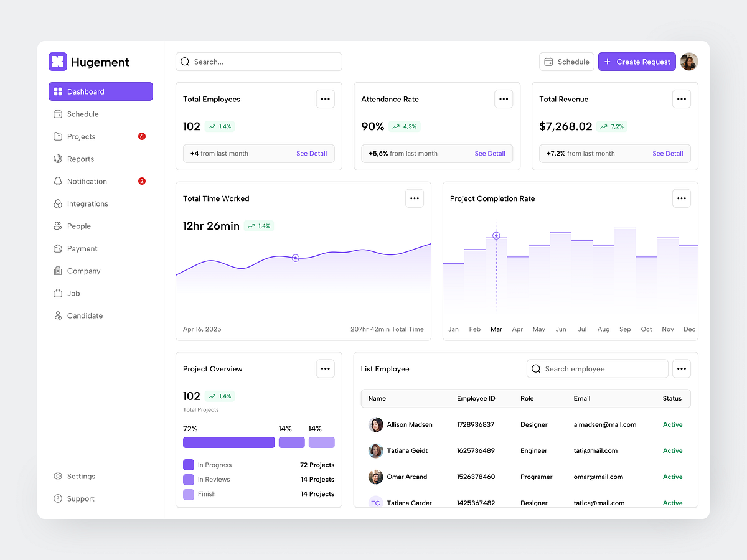Click the People icon in the sidebar
This screenshot has width=747, height=560.
(57, 226)
